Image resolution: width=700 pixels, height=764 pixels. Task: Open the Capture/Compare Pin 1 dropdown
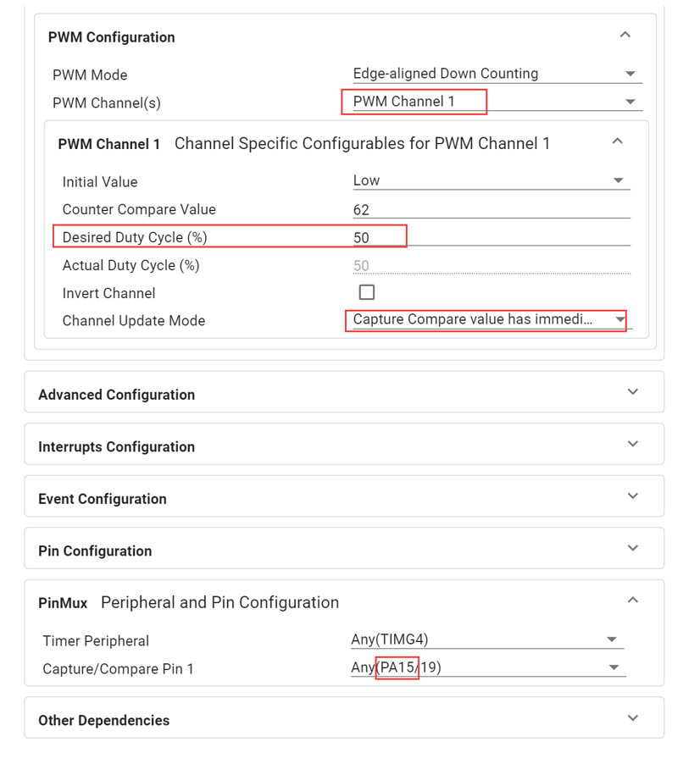[487, 667]
